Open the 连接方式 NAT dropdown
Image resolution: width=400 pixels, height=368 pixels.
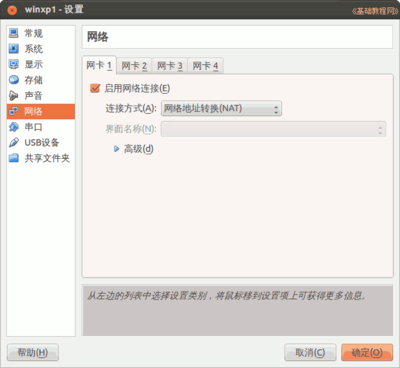tap(221, 109)
